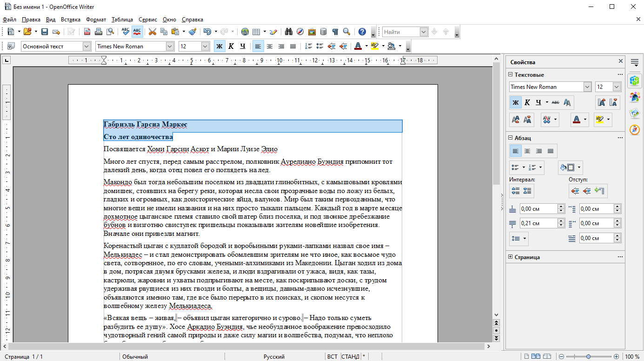Image resolution: width=644 pixels, height=361 pixels.
Task: Click 'Русский' language in status bar
Action: tap(274, 356)
